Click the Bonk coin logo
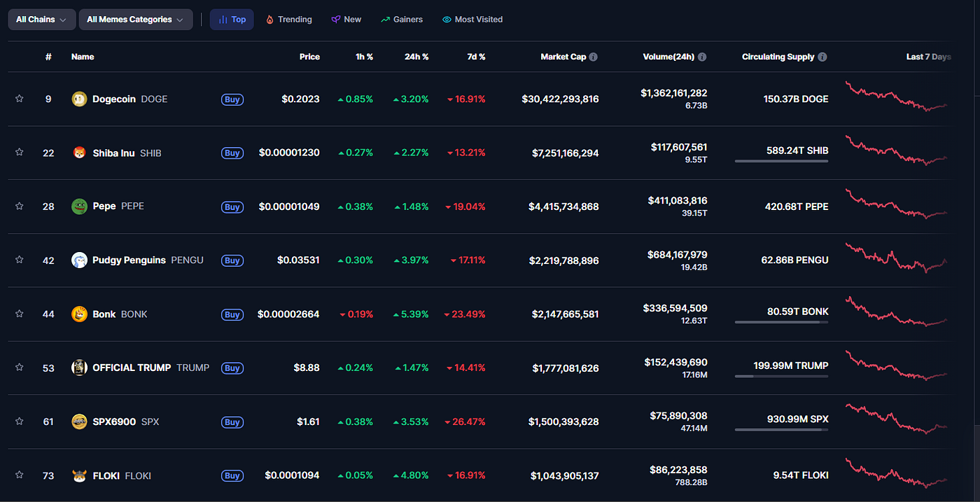This screenshot has height=502, width=980. point(79,314)
